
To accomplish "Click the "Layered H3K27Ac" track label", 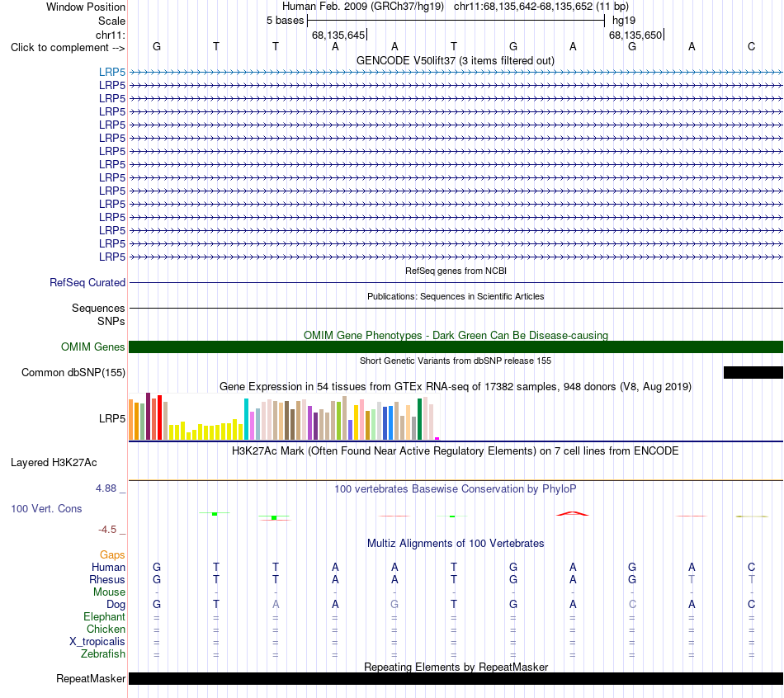I will pos(54,463).
